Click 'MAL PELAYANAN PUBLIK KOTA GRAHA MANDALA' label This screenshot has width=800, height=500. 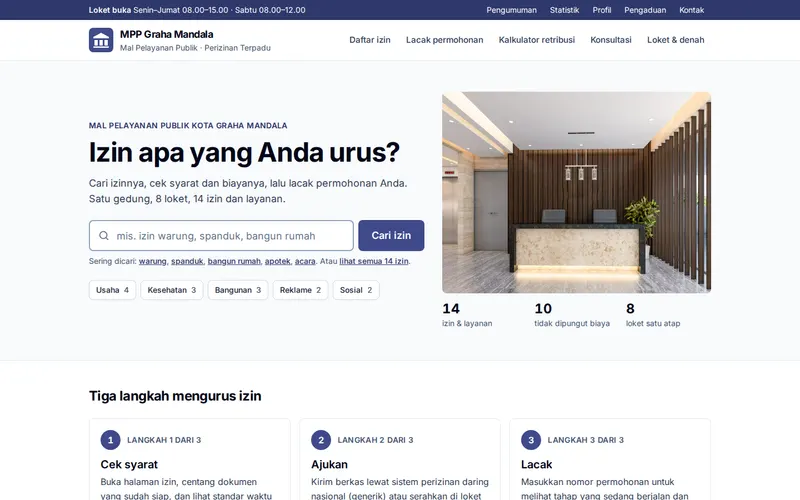pyautogui.click(x=188, y=126)
